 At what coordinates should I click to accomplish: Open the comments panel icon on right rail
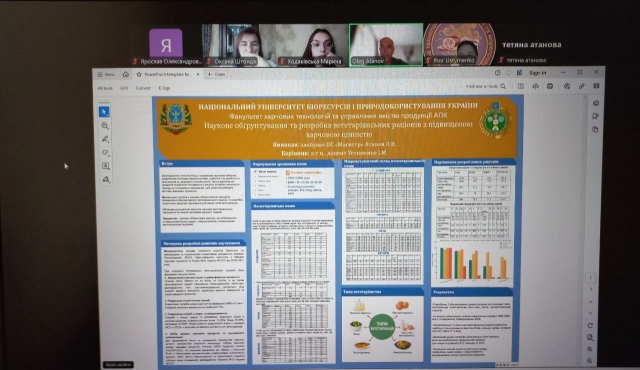coord(596,103)
